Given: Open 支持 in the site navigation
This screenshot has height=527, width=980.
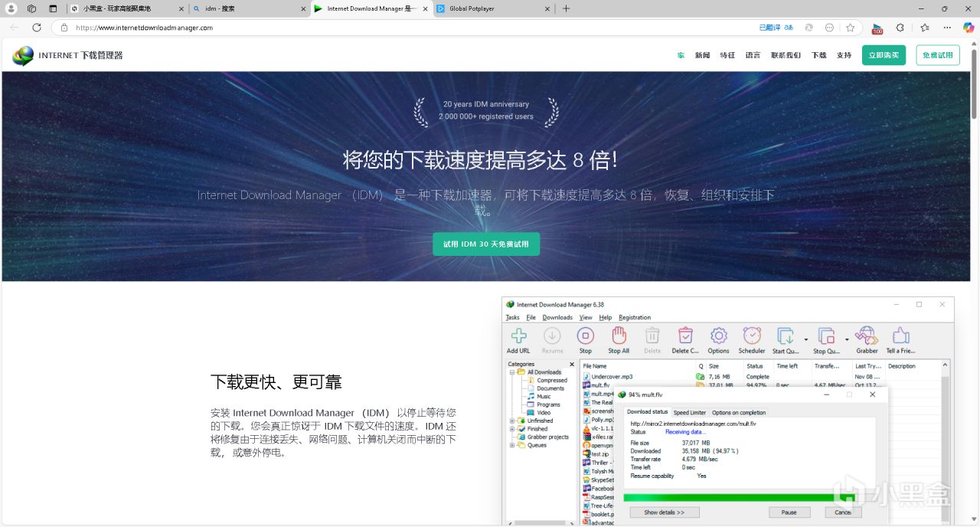Looking at the screenshot, I should click(844, 55).
